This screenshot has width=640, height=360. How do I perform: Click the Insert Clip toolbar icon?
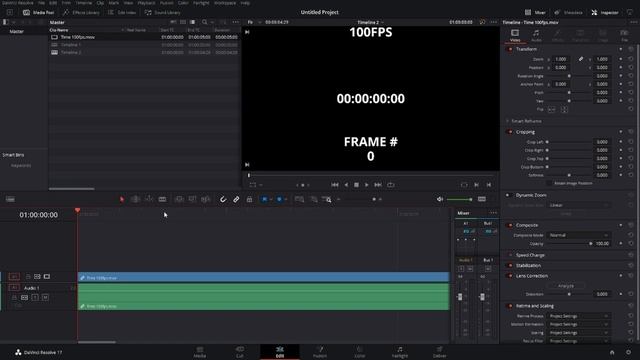tap(179, 199)
